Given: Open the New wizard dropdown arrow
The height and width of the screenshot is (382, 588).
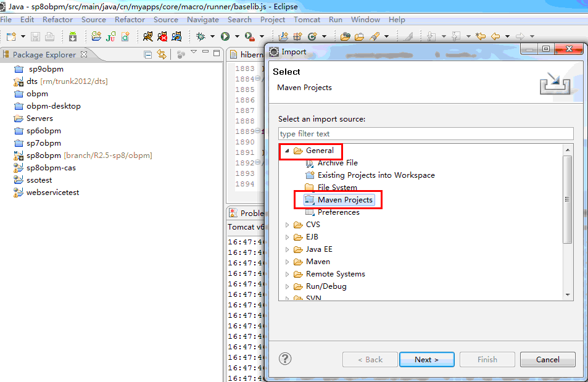Looking at the screenshot, I should [x=23, y=36].
